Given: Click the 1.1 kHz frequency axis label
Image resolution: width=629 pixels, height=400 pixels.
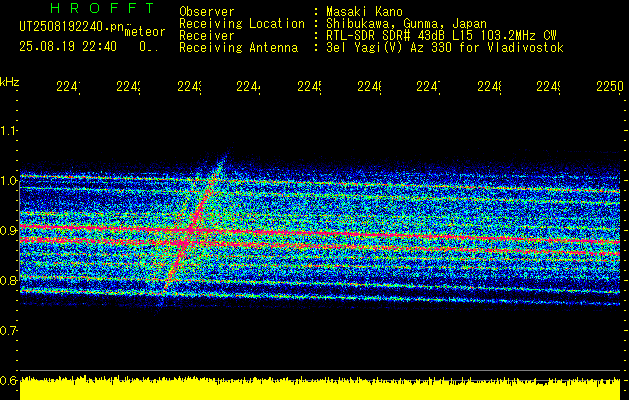Looking at the screenshot, I should (x=9, y=130).
